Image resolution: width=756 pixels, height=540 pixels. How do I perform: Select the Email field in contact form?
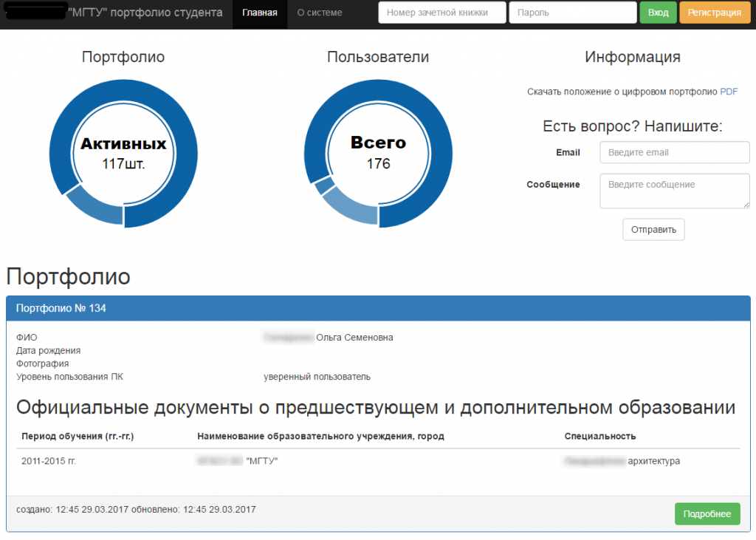tap(675, 152)
